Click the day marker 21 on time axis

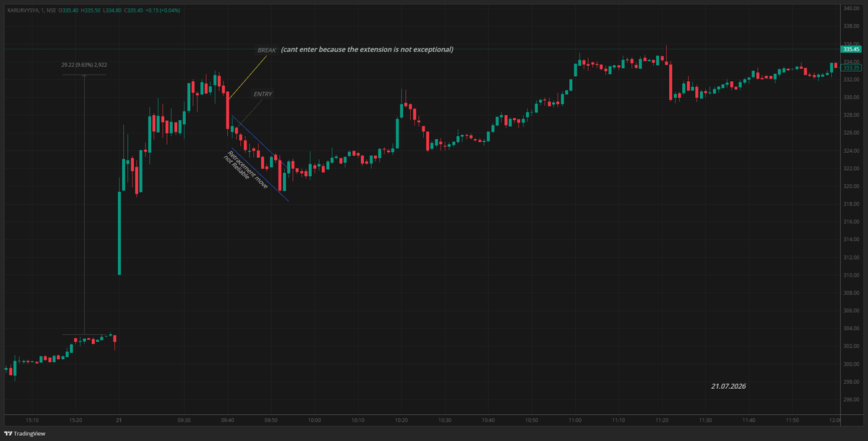tap(119, 420)
